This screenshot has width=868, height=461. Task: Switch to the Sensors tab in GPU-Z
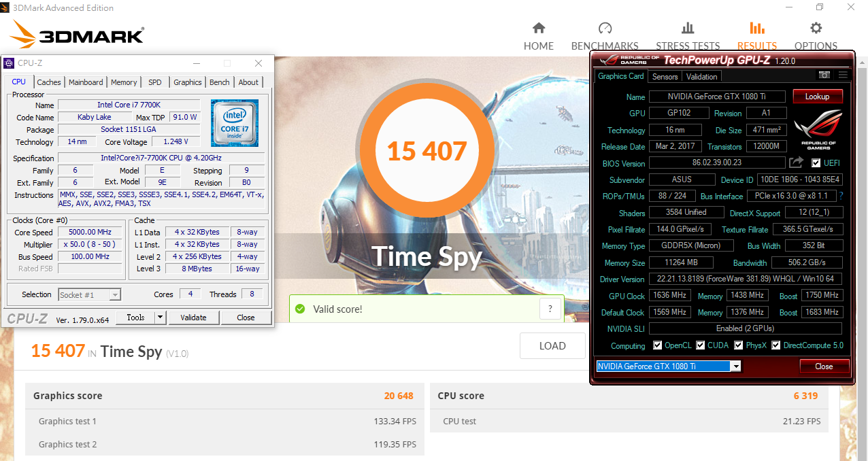click(x=665, y=77)
